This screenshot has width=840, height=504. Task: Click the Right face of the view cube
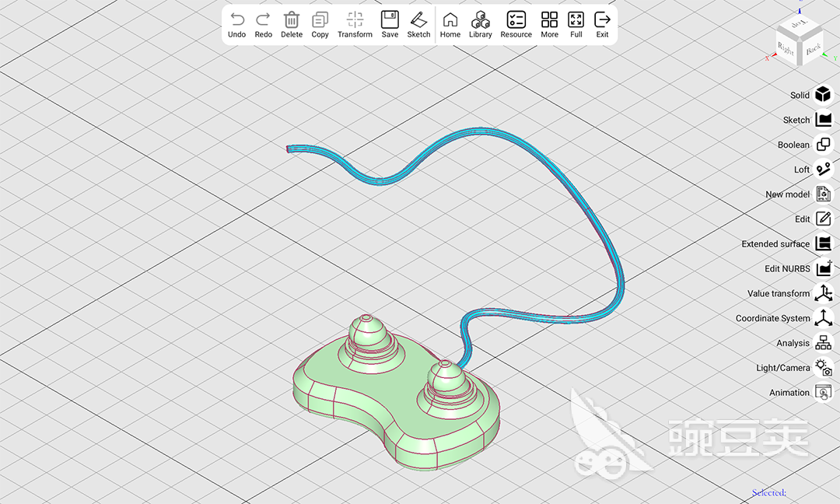[x=786, y=50]
